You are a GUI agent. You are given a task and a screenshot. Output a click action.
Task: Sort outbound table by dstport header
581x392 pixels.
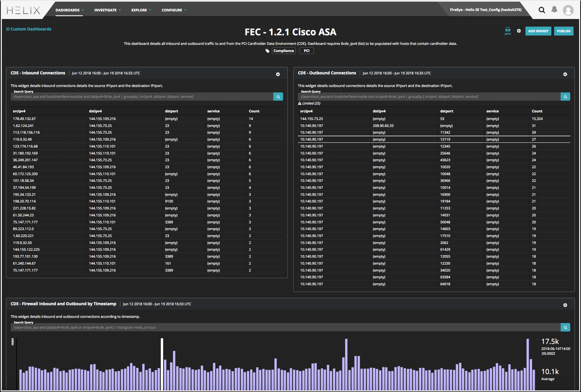tap(446, 111)
